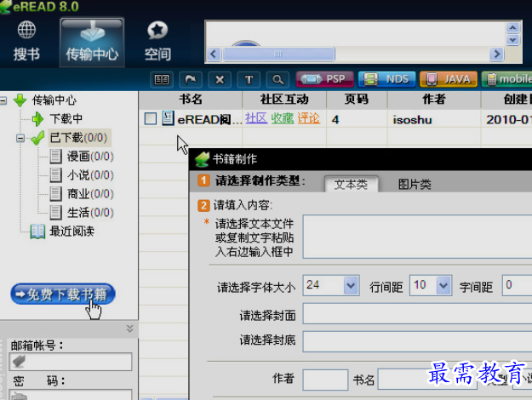Click the page count cell 4
This screenshot has width=532, height=400.
[335, 120]
